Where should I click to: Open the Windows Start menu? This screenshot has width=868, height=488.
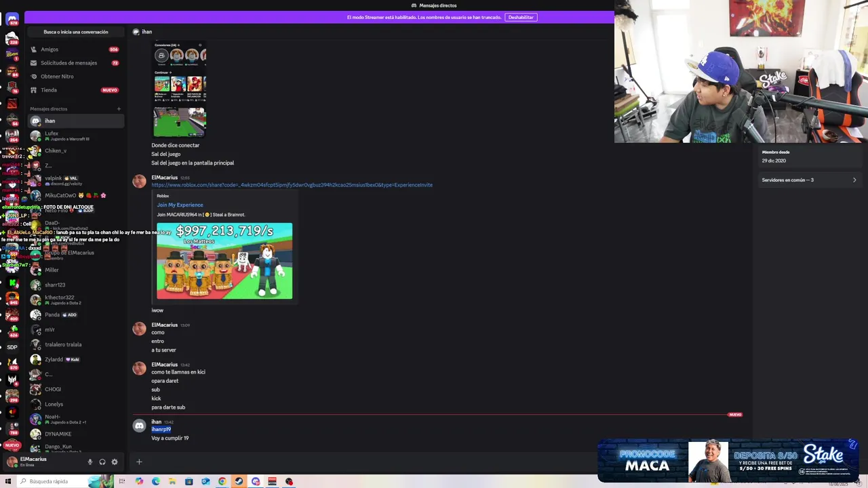point(7,481)
